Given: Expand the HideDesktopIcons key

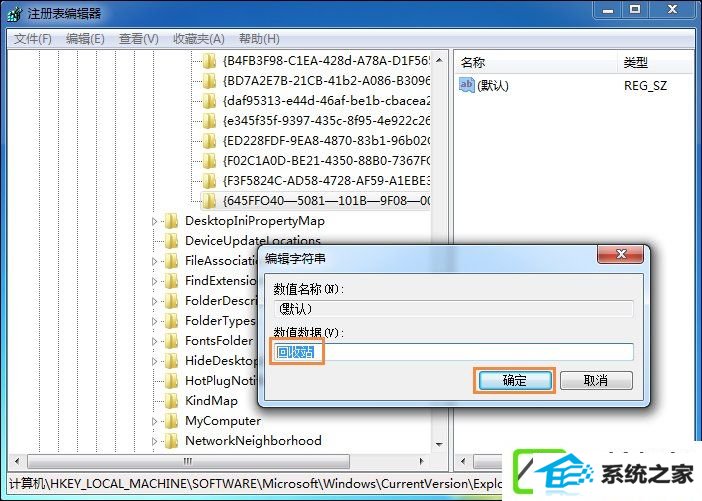Looking at the screenshot, I should click(154, 361).
